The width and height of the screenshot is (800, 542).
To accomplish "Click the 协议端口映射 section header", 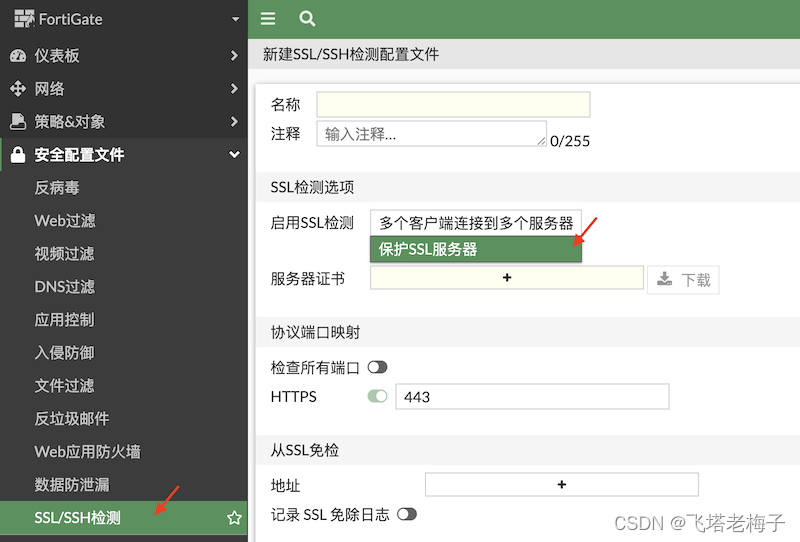I will [x=315, y=332].
